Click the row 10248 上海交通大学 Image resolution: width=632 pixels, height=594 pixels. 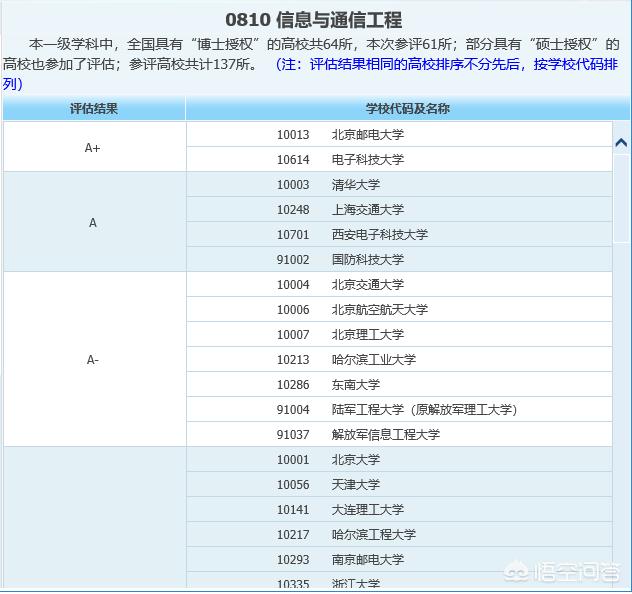[x=399, y=210]
